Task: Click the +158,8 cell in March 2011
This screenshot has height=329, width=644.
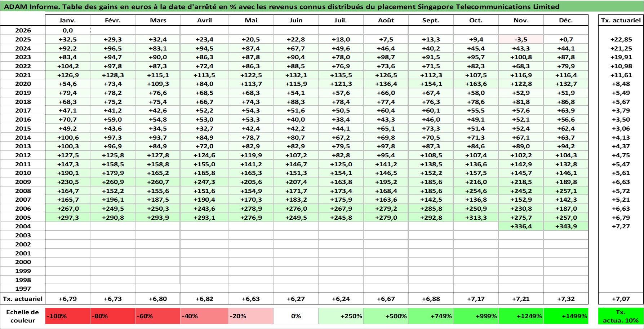Action: pyautogui.click(x=158, y=164)
